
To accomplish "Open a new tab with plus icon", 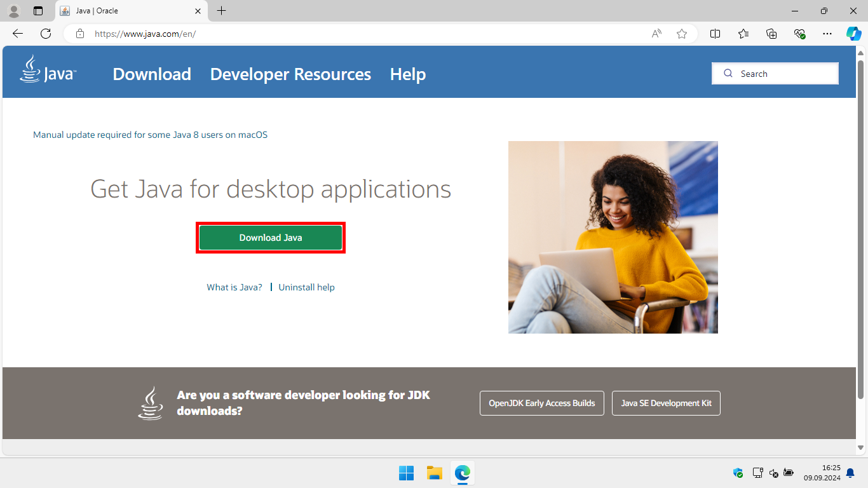I will (221, 11).
